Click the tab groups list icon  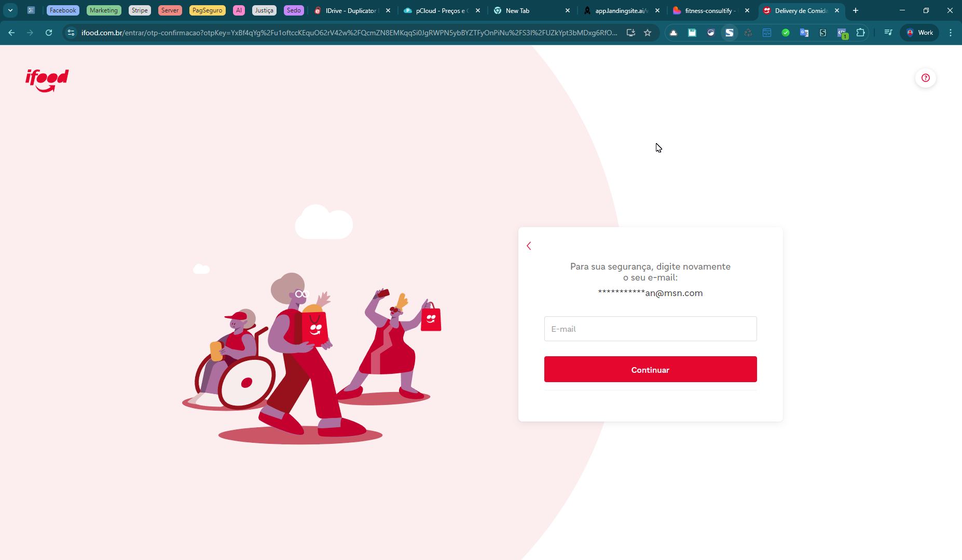pyautogui.click(x=31, y=10)
